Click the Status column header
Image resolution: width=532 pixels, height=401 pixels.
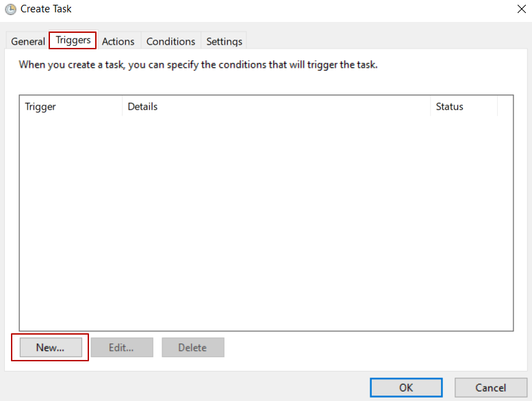point(464,107)
